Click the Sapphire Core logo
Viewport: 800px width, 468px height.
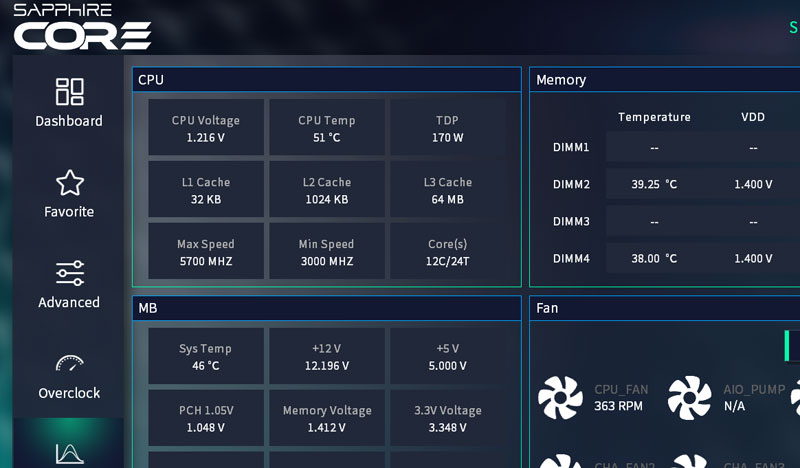[x=82, y=27]
